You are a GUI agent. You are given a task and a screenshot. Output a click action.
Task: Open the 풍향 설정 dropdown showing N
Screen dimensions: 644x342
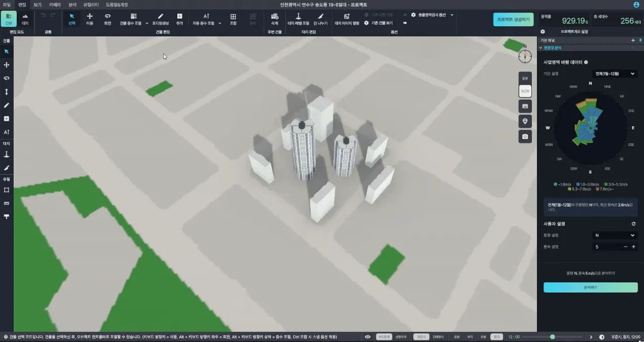pyautogui.click(x=615, y=235)
